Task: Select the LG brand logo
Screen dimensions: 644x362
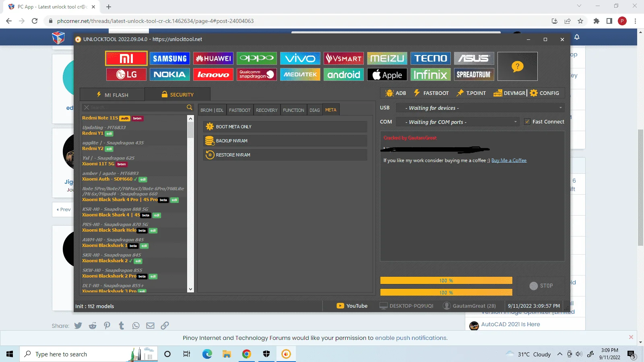Action: click(x=126, y=74)
